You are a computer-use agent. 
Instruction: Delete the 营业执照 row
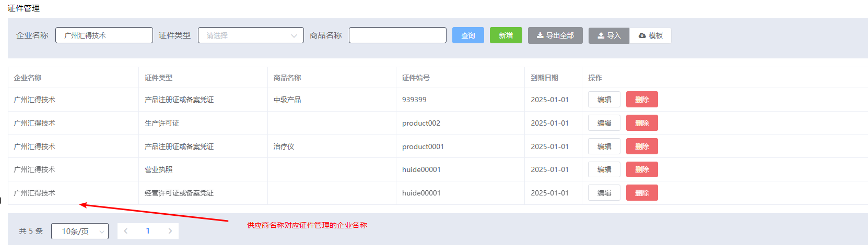[642, 169]
